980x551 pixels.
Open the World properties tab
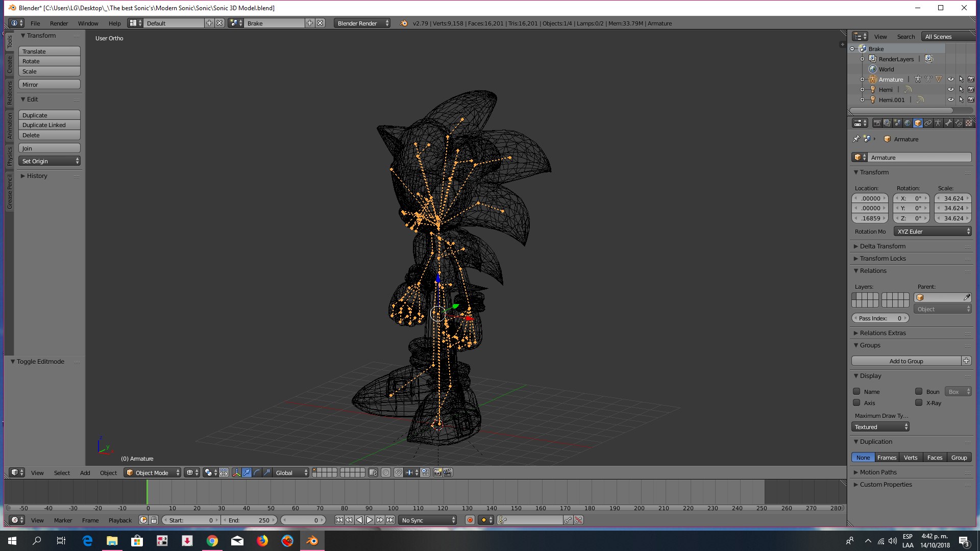(x=908, y=123)
